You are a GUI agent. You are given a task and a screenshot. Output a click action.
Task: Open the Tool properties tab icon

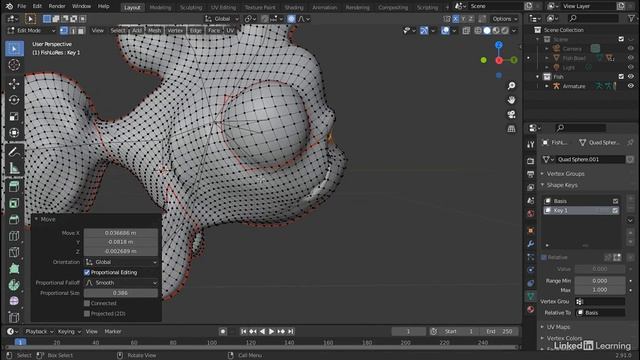(x=531, y=144)
